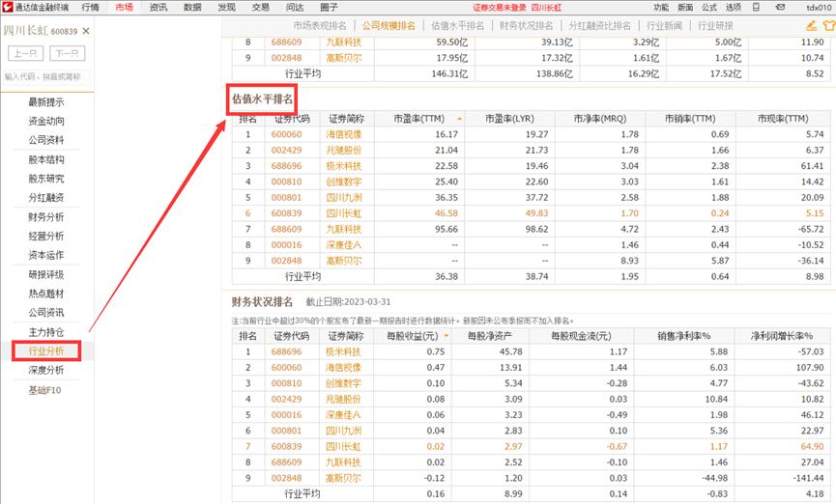Screen dimensions: 836x504
Task: Open the 公式 menu in the top bar
Action: [709, 8]
